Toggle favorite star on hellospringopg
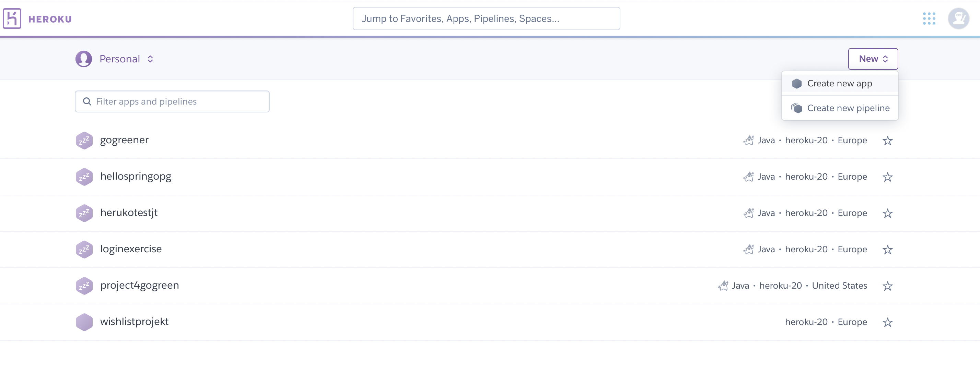 [887, 177]
